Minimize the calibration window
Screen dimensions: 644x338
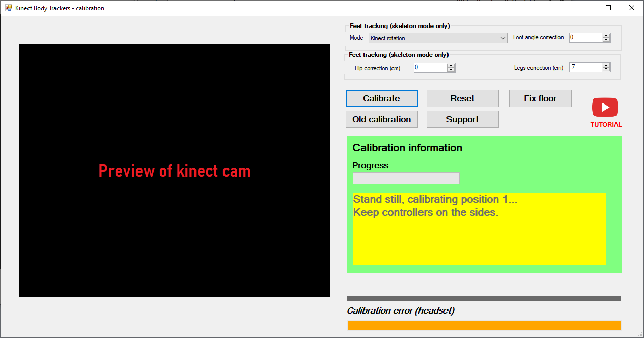tap(584, 8)
